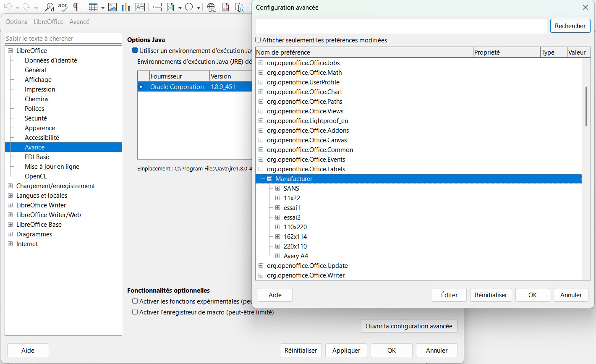The width and height of the screenshot is (596, 364).
Task: Open the special character Omega icon
Action: (x=189, y=7)
